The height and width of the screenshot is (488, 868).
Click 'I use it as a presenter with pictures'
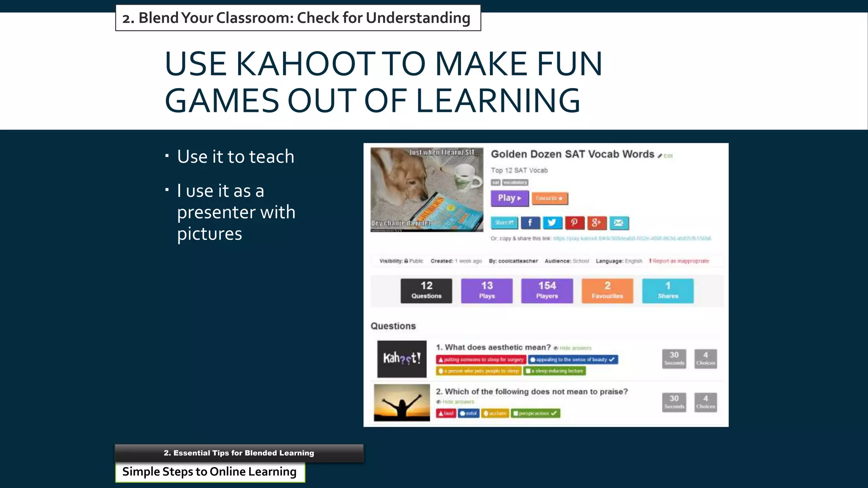(236, 212)
